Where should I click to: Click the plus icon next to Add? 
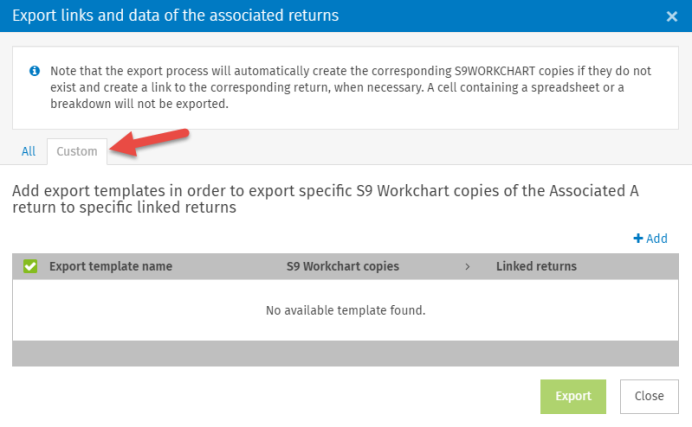pos(638,238)
